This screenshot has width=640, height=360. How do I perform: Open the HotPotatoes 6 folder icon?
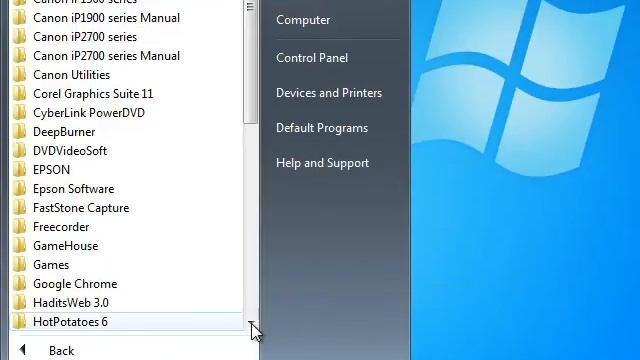(19, 322)
